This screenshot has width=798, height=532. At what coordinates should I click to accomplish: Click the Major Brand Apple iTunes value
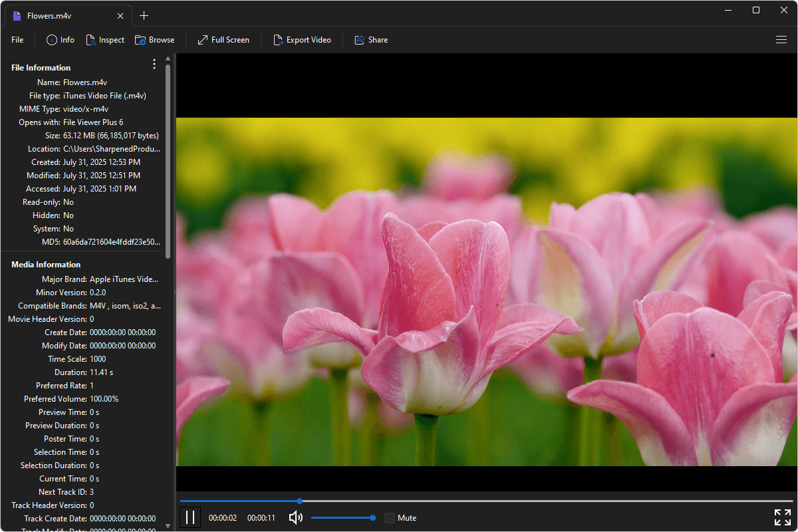point(124,279)
